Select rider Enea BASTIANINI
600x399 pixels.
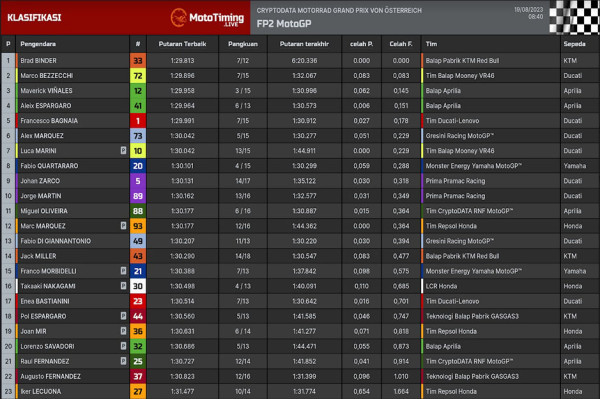(x=45, y=301)
